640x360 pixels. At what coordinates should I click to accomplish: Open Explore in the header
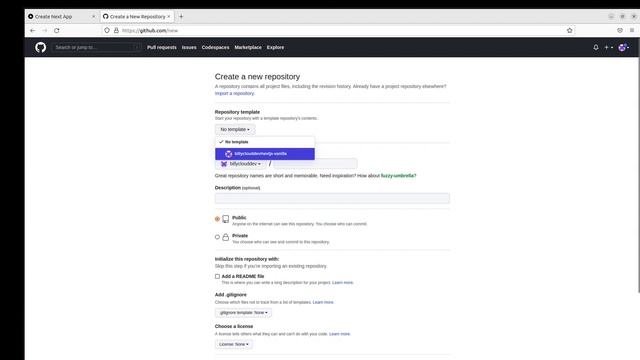(x=276, y=47)
